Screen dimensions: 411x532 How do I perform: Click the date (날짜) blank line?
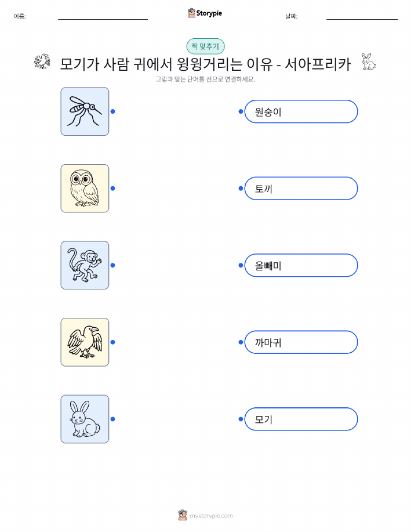[362, 19]
